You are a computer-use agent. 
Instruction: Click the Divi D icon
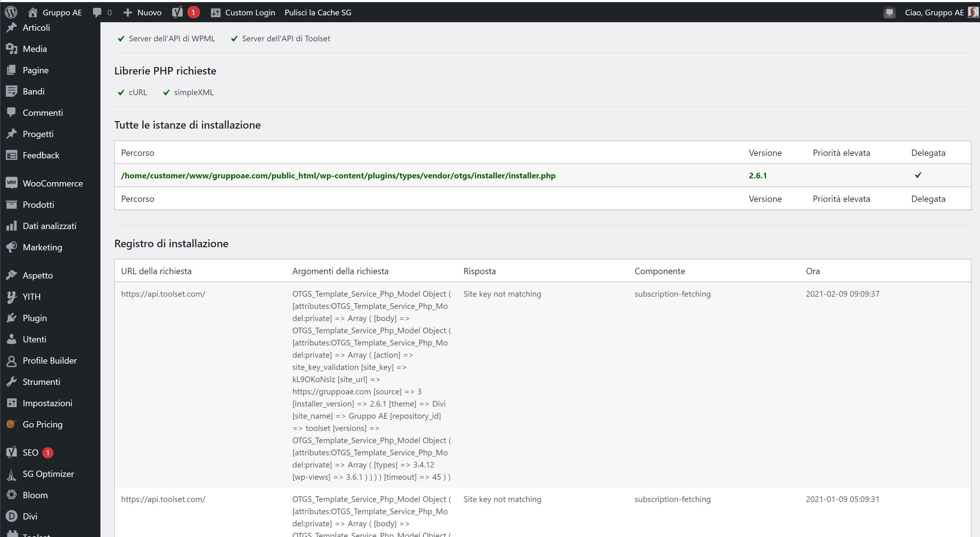point(11,516)
